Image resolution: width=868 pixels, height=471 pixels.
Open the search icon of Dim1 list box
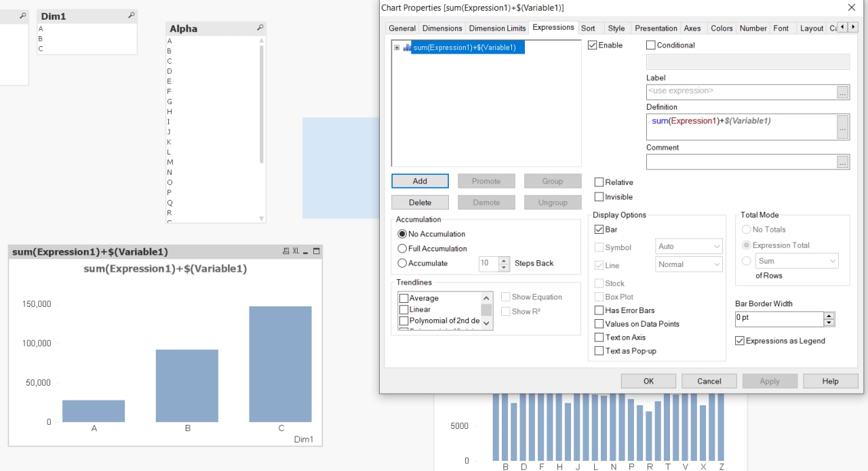pos(131,15)
